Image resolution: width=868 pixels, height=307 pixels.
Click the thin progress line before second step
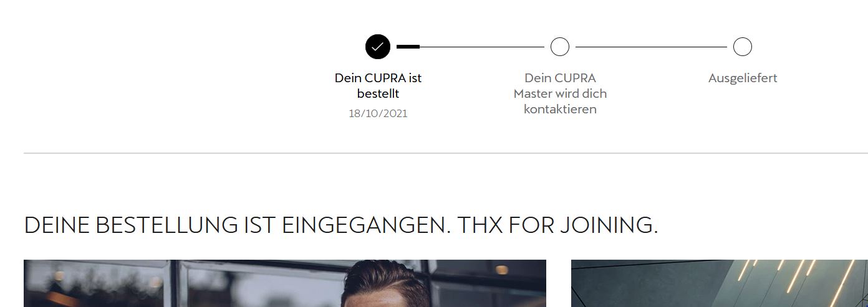(x=482, y=47)
